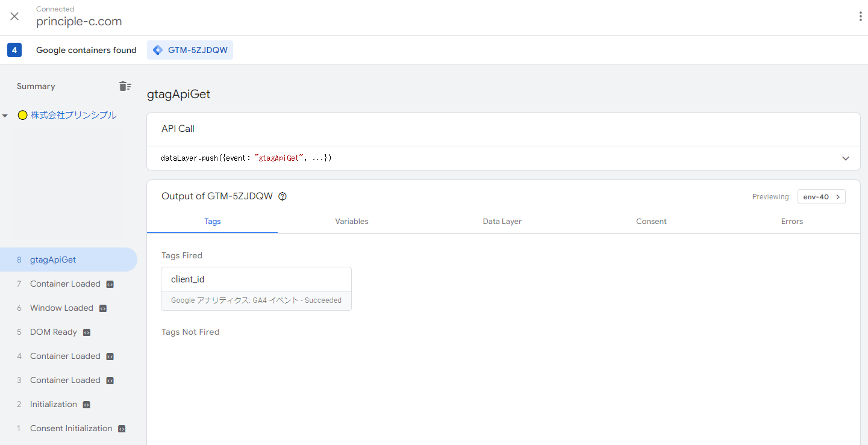Open the Data Layer tab
The width and height of the screenshot is (868, 445).
click(502, 222)
